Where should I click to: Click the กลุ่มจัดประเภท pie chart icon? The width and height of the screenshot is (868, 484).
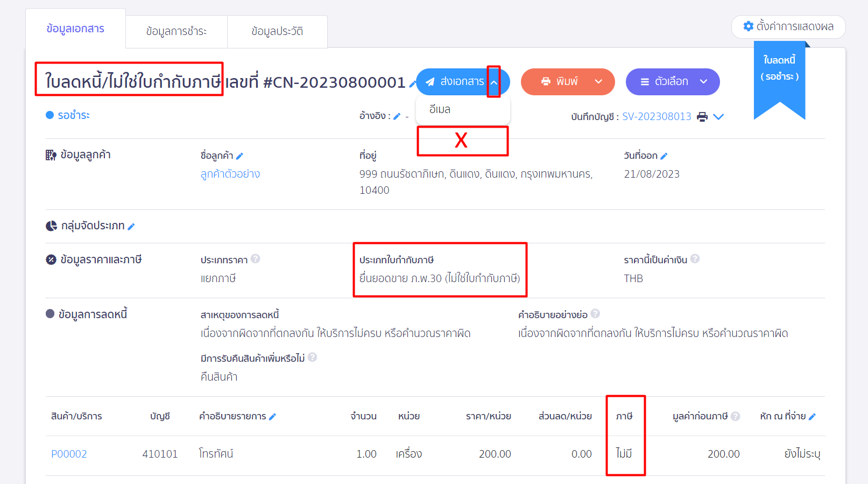[51, 226]
